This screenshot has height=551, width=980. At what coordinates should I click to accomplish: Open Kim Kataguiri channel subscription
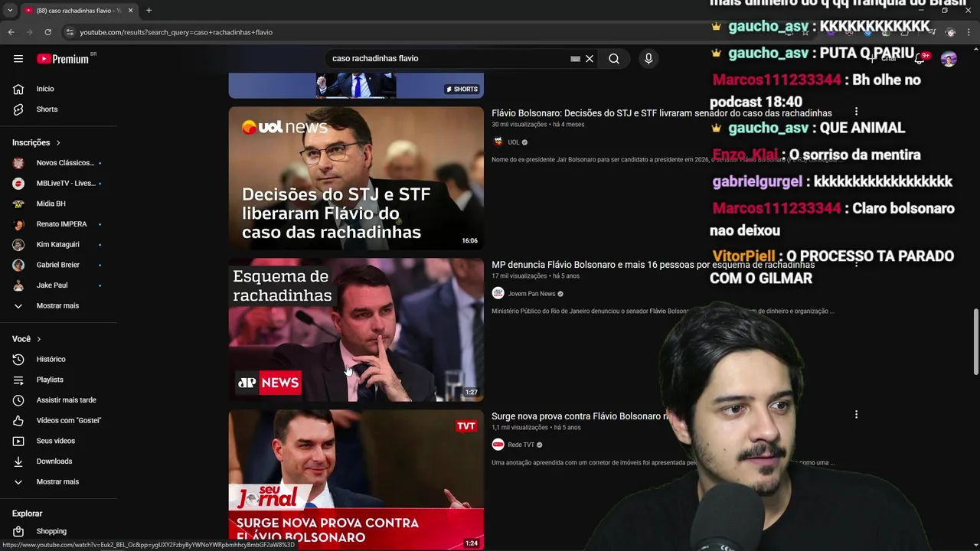58,245
